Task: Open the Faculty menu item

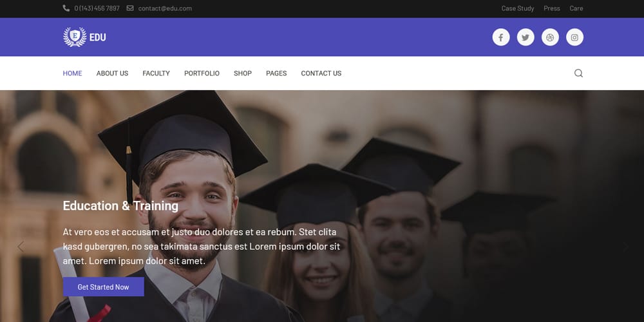Action: pyautogui.click(x=156, y=73)
